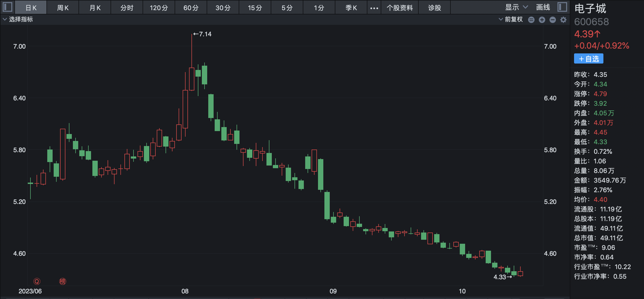
Task: Click the red 榜 marker on chart
Action: coord(63,281)
